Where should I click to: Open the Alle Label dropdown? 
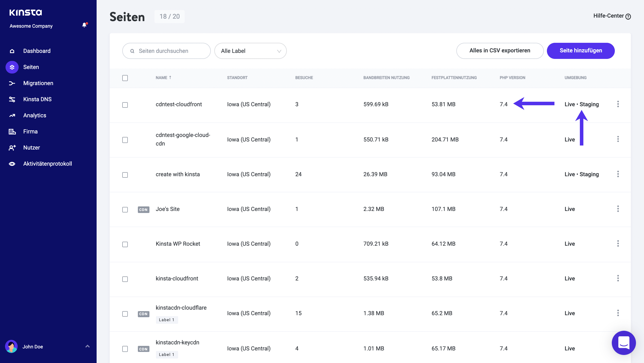[250, 51]
